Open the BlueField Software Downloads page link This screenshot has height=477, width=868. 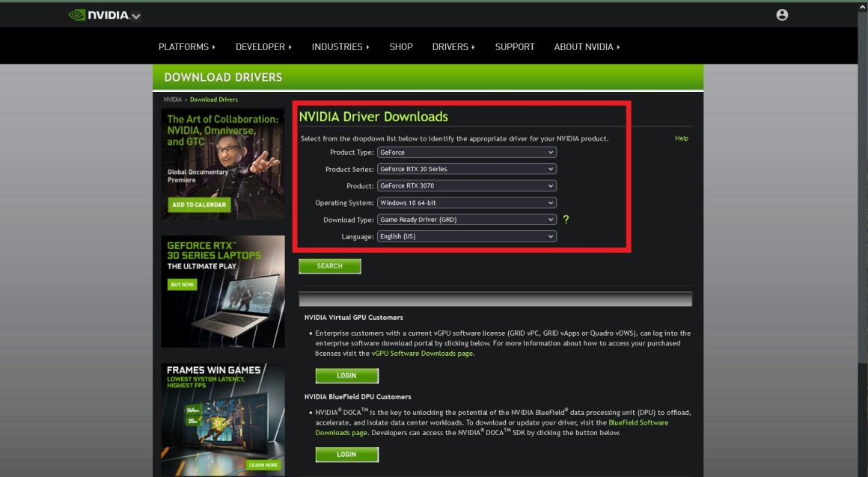click(x=638, y=422)
